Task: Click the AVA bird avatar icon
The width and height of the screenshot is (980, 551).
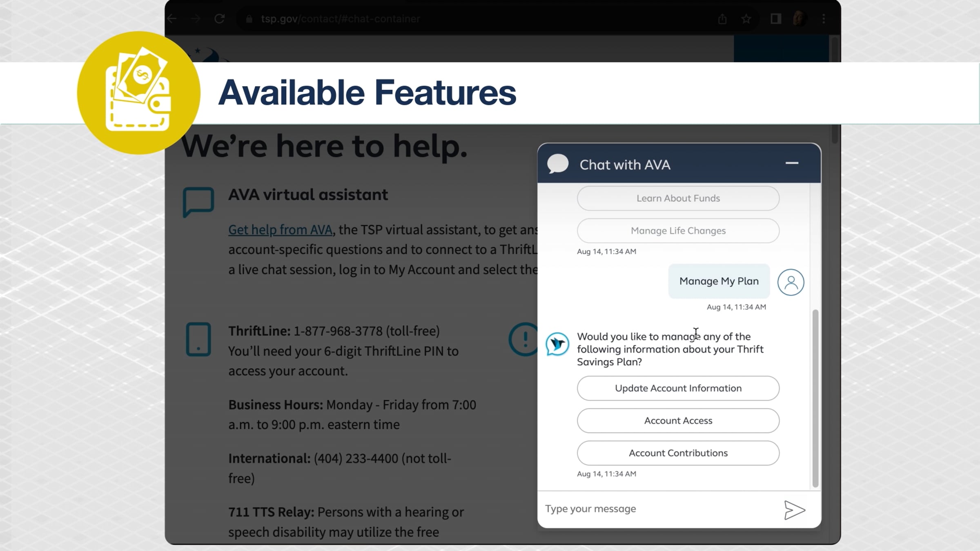Action: pyautogui.click(x=557, y=344)
